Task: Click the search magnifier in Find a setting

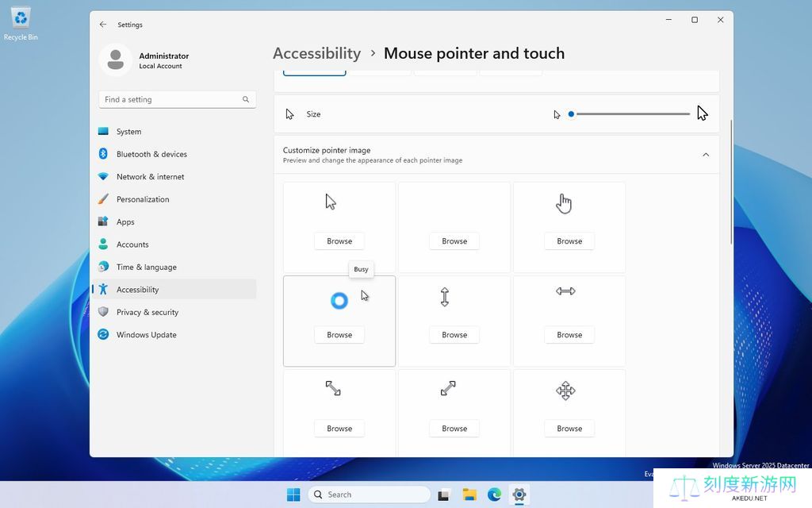Action: [x=246, y=99]
